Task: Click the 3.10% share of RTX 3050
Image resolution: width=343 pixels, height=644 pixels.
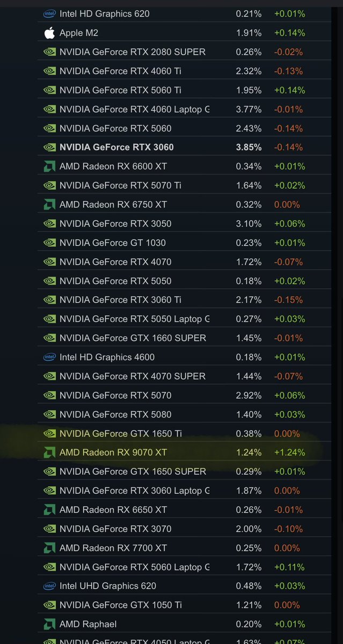Action: (249, 224)
